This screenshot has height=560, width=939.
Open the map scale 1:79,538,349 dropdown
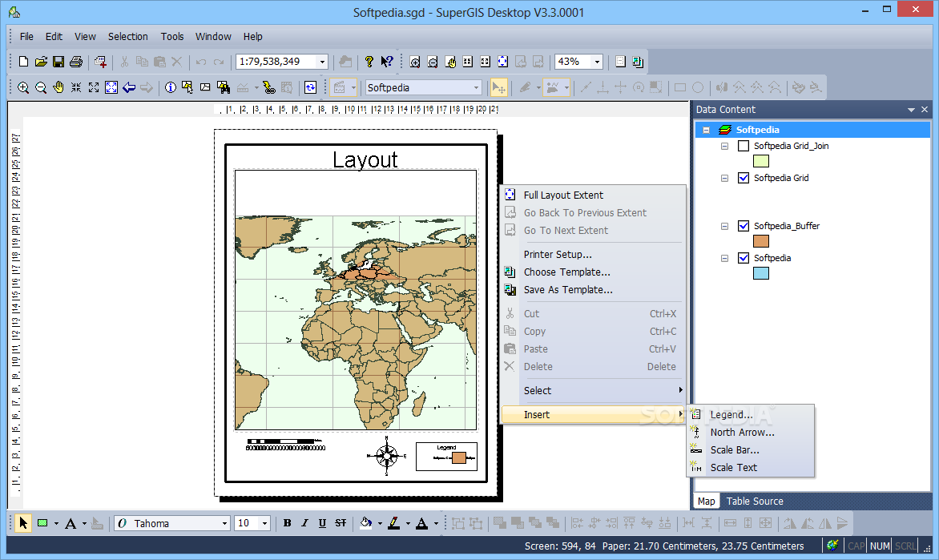[x=322, y=62]
